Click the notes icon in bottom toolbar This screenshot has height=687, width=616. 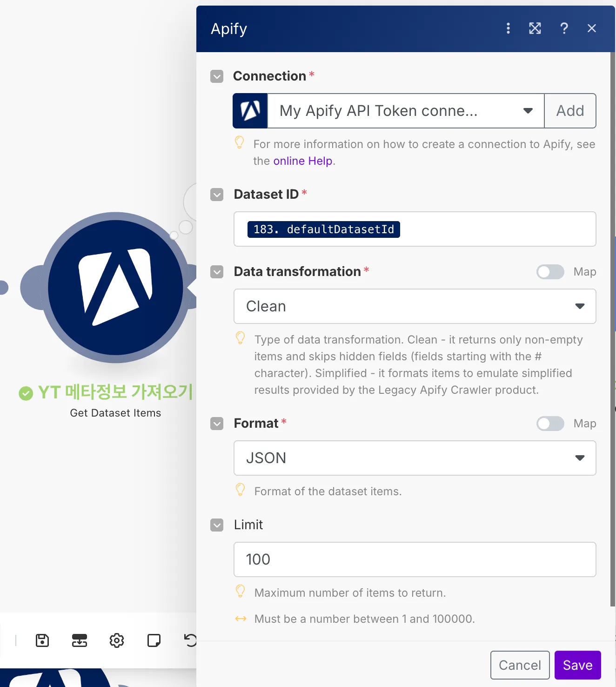(x=154, y=640)
